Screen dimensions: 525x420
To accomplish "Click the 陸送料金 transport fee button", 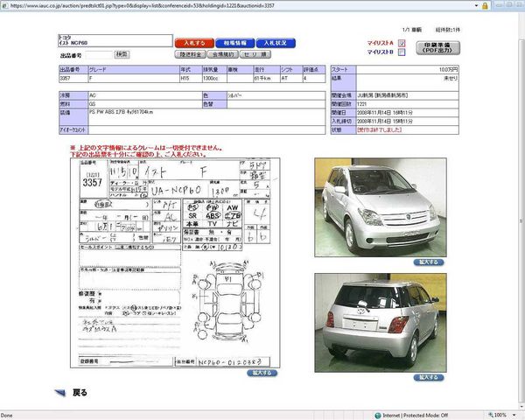I will 190,54.
